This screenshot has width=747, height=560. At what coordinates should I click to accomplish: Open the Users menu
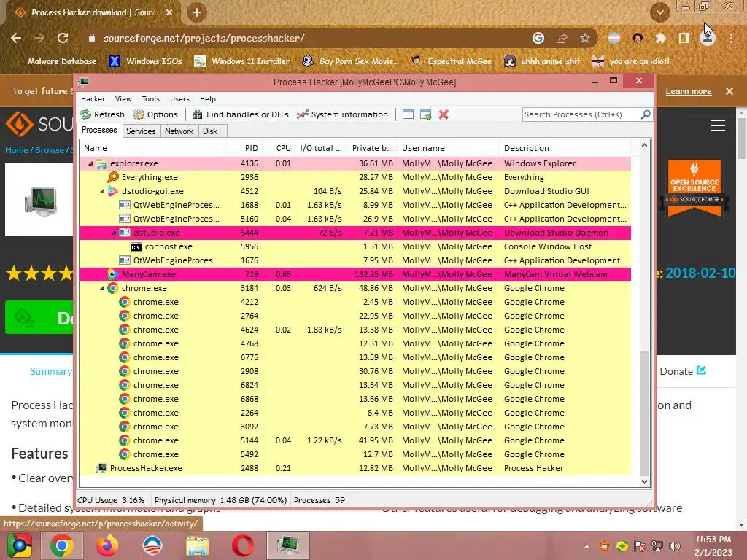pos(179,98)
